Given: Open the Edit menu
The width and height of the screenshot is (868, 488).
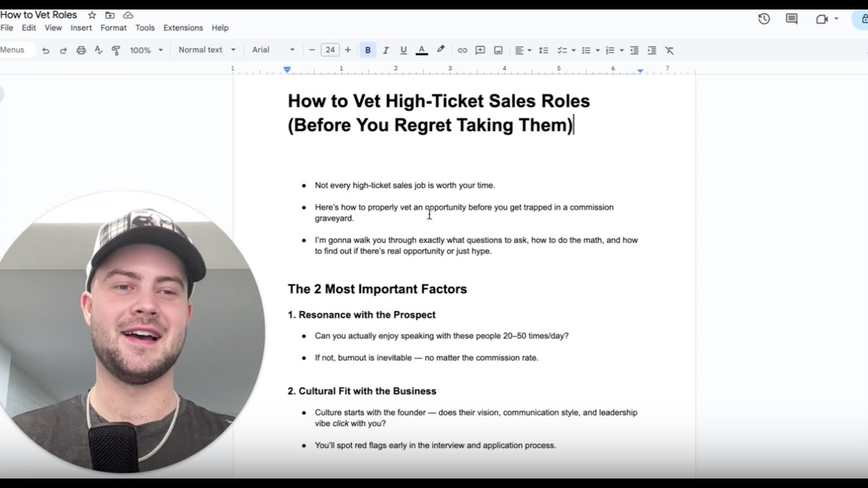Looking at the screenshot, I should [28, 28].
